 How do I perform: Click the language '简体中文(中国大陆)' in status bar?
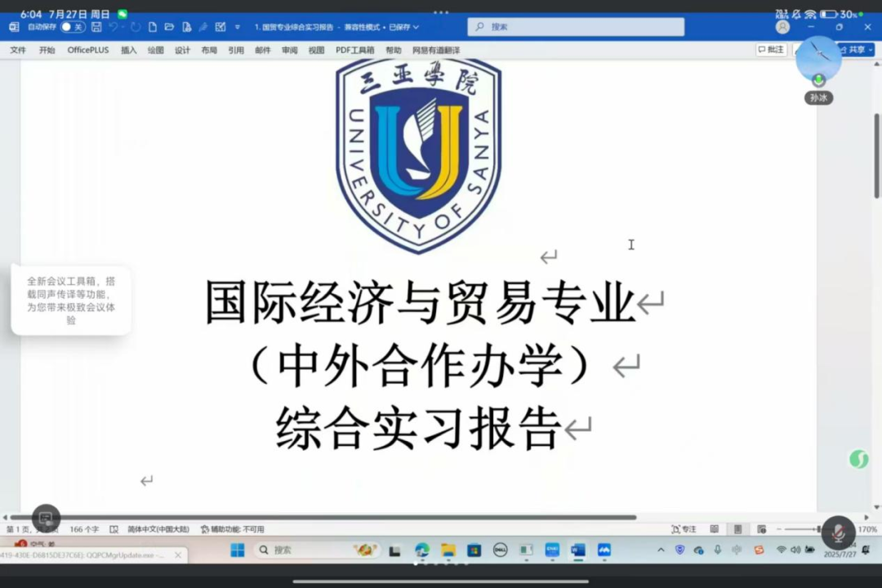(x=158, y=529)
